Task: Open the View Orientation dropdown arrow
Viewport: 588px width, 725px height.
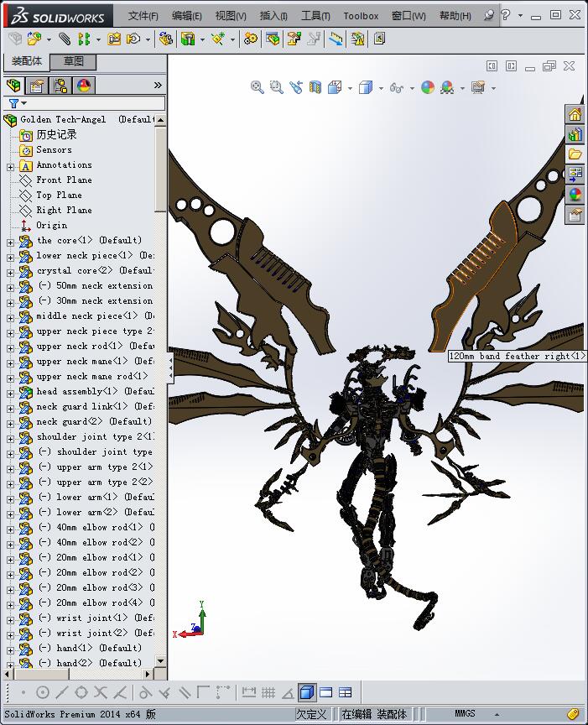Action: (350, 88)
